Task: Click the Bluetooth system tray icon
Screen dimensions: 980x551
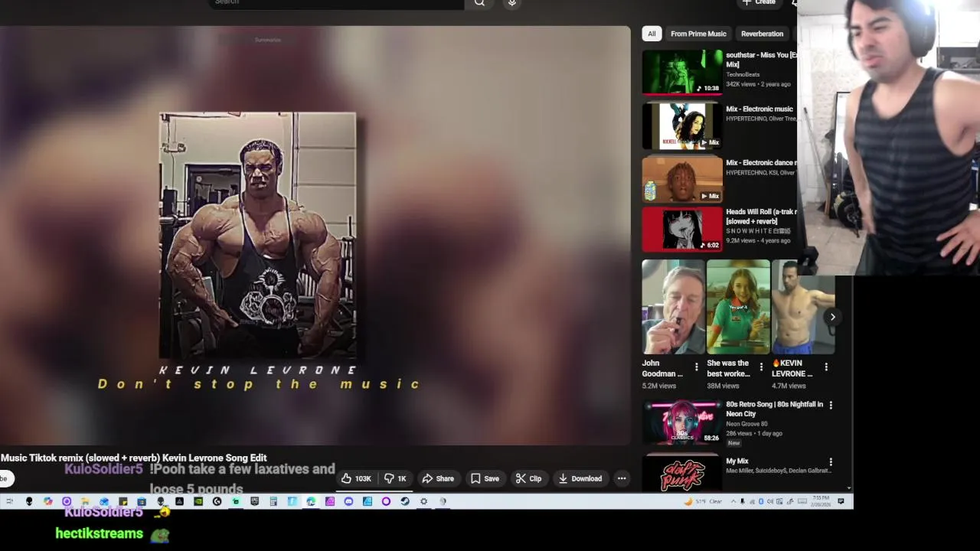Action: pyautogui.click(x=761, y=501)
